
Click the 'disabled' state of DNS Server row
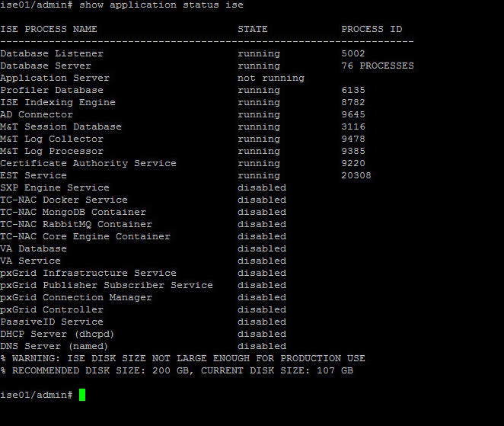(x=262, y=347)
